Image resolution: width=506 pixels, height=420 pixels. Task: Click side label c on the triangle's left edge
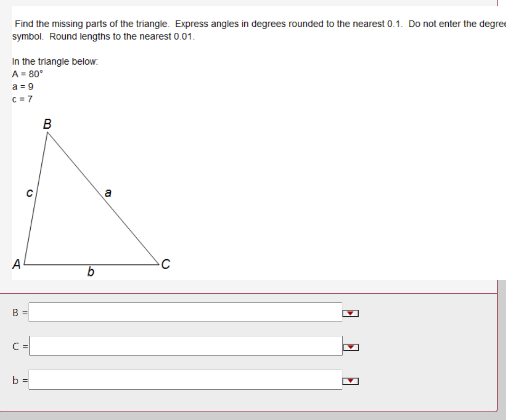[29, 194]
